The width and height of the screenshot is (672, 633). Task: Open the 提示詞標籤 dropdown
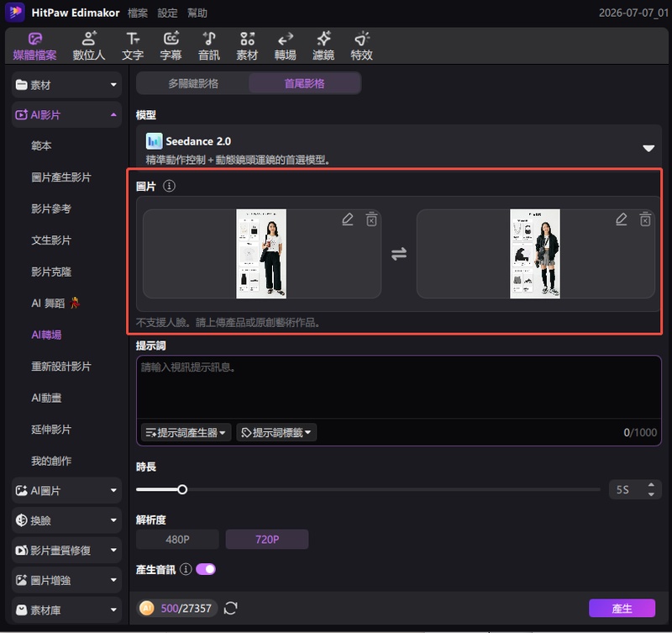pyautogui.click(x=276, y=432)
